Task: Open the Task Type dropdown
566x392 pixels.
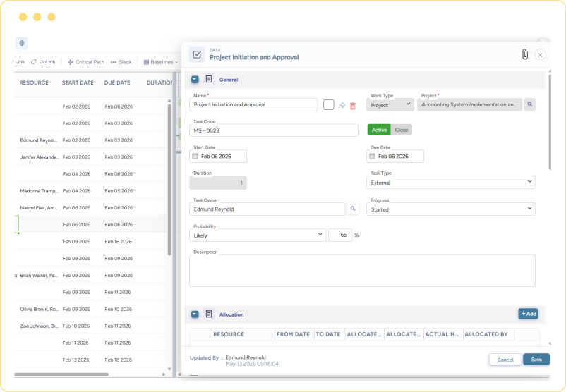Action: coord(451,183)
